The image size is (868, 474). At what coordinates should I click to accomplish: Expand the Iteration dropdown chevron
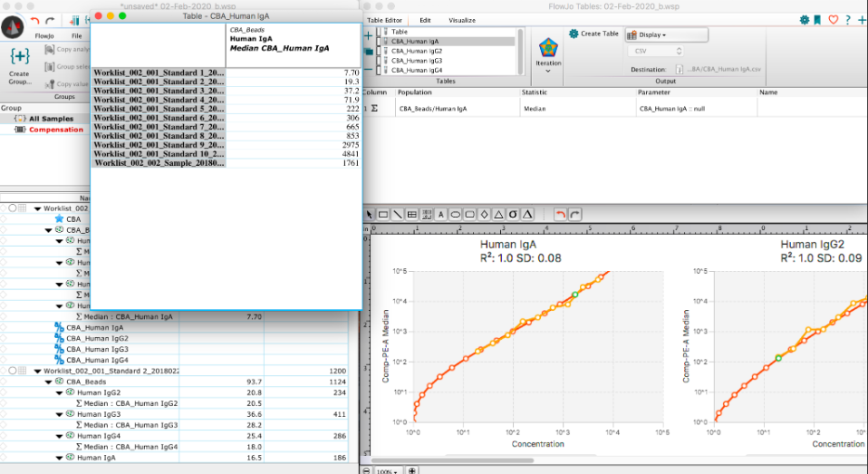(548, 71)
